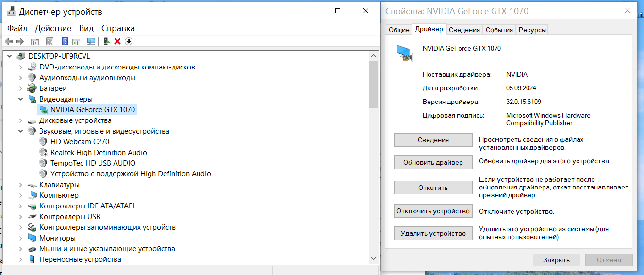Click the battery icon beside Батареи
Viewport: 644px width, 275px height.
click(x=32, y=88)
